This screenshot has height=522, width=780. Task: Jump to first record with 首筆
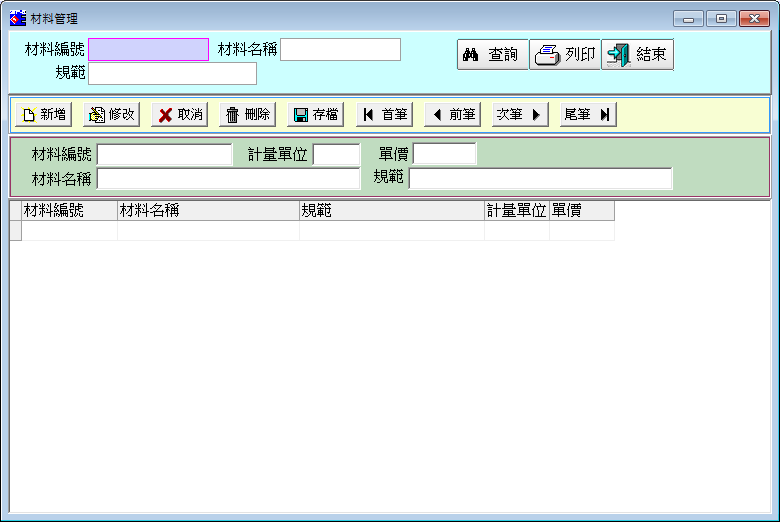(x=384, y=114)
